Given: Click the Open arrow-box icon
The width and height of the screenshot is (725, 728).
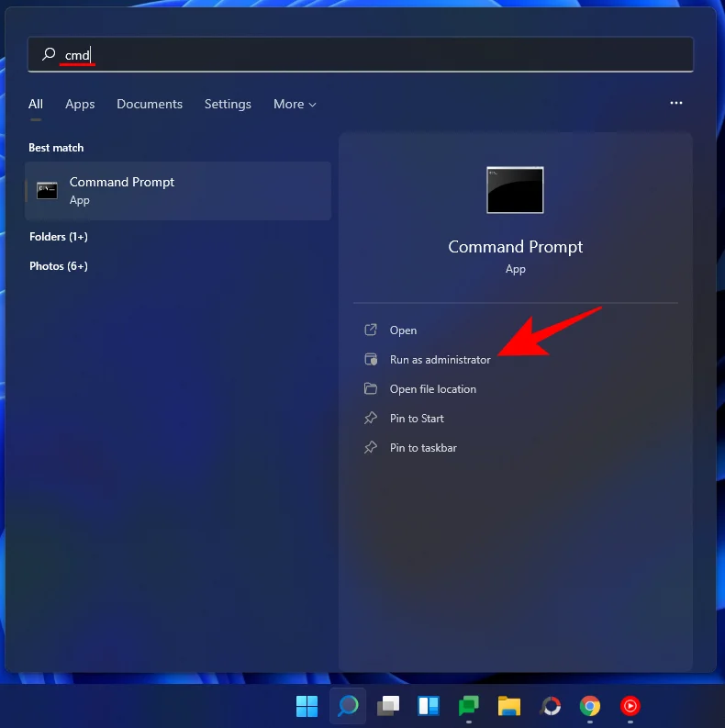Looking at the screenshot, I should click(371, 330).
